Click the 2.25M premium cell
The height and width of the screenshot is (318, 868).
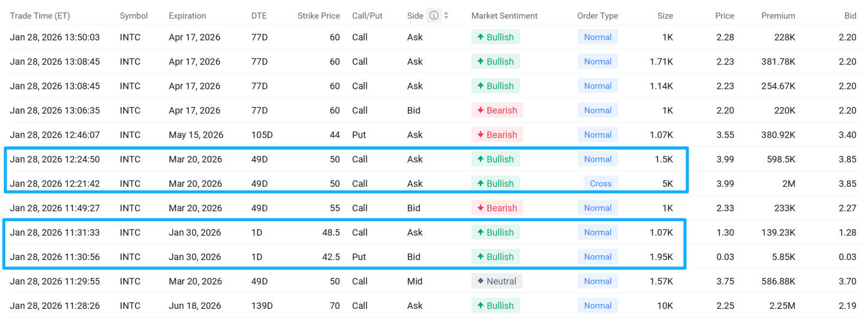coord(782,306)
